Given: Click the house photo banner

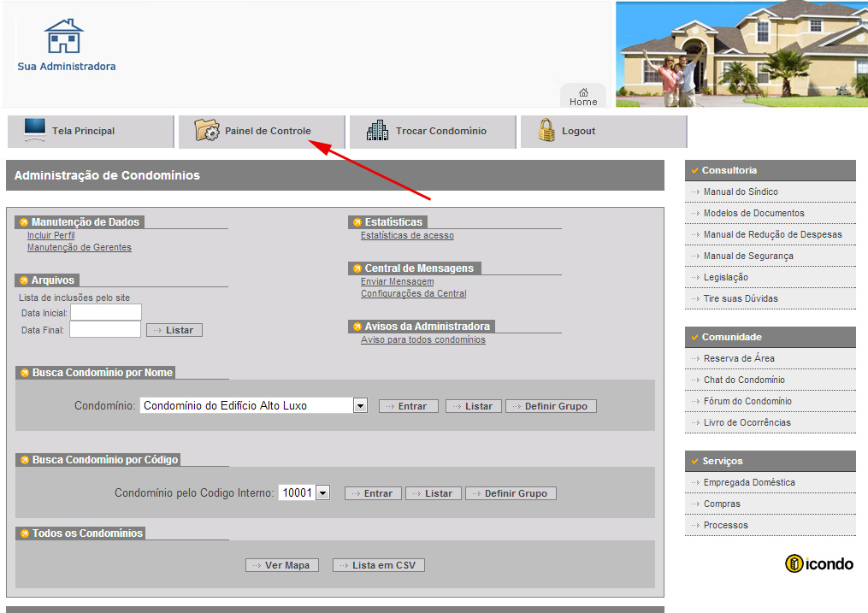Looking at the screenshot, I should (741, 53).
